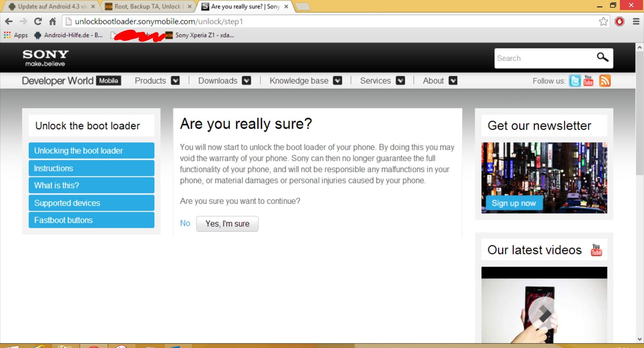
Task: Close the Are you really sure? tab
Action: pos(286,6)
